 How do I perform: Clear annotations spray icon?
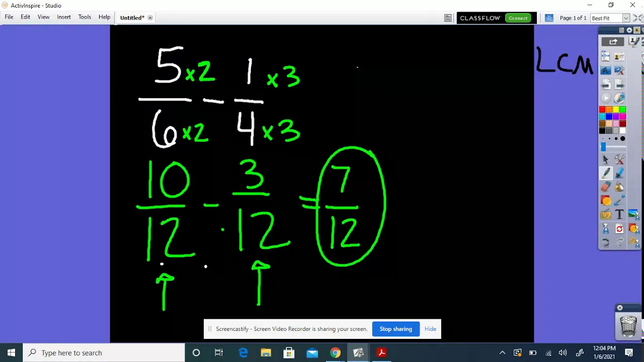(633, 243)
